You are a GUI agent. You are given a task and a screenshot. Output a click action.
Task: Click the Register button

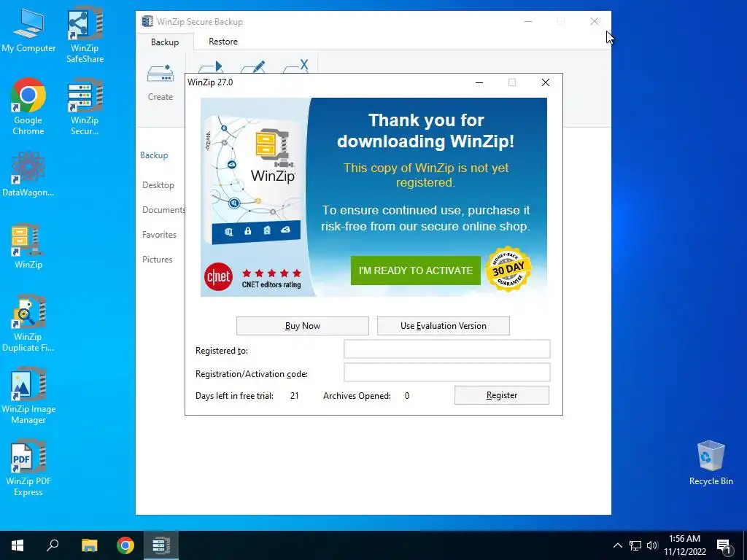(x=502, y=395)
